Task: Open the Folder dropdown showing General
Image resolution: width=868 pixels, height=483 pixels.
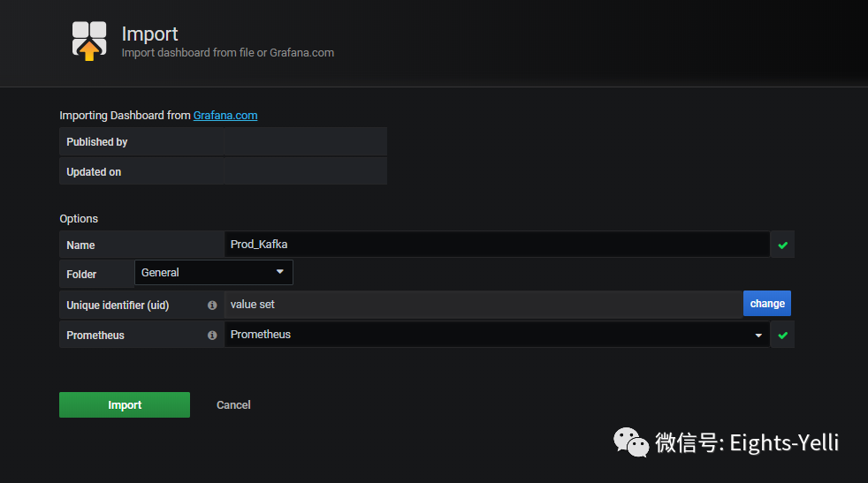Action: (x=214, y=272)
